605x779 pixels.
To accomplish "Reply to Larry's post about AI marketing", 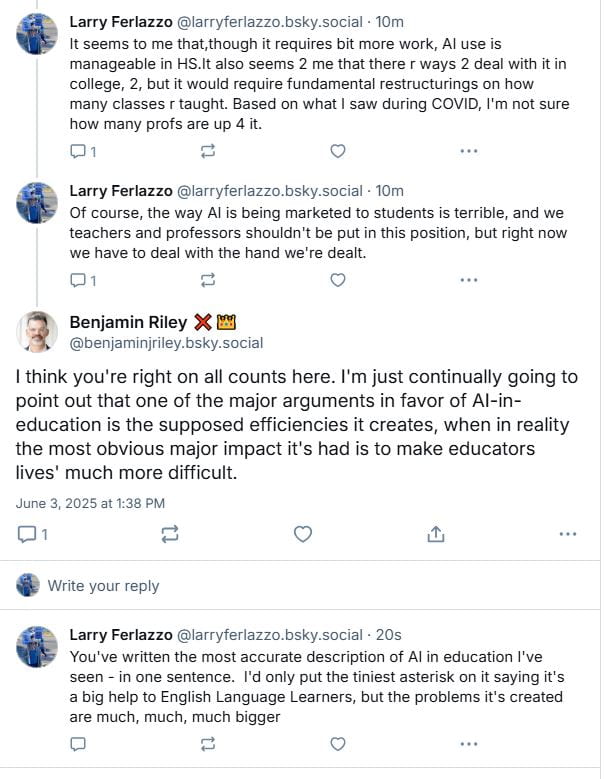I will pos(78,280).
